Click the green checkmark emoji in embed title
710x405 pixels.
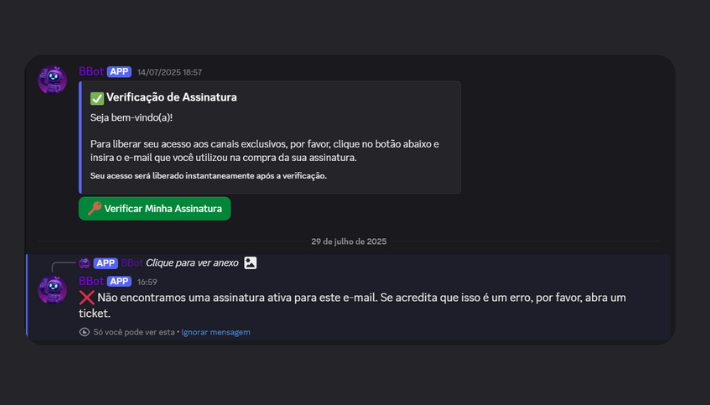pyautogui.click(x=97, y=98)
